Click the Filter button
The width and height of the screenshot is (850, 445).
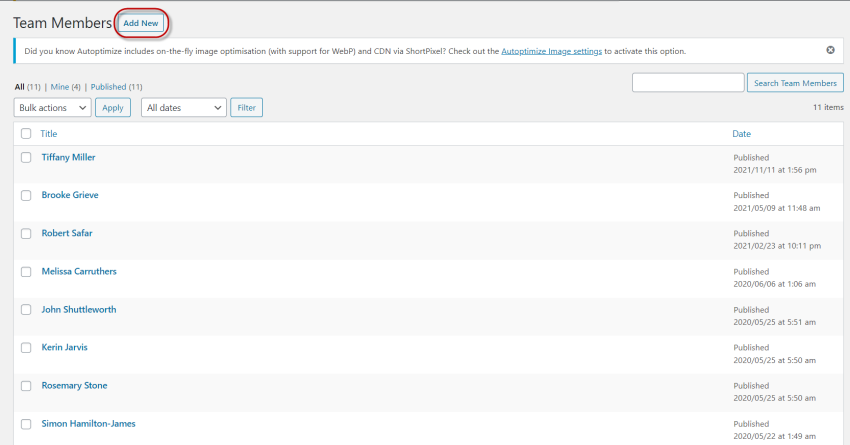pos(246,107)
